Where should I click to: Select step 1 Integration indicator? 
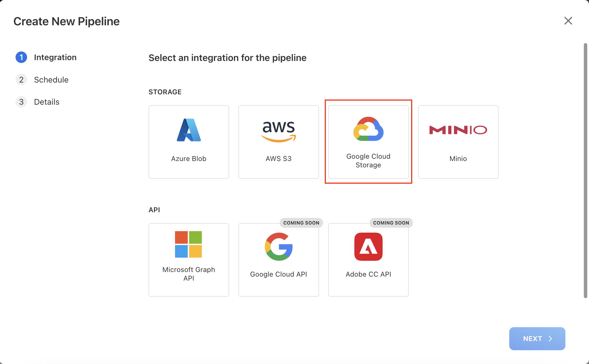21,57
